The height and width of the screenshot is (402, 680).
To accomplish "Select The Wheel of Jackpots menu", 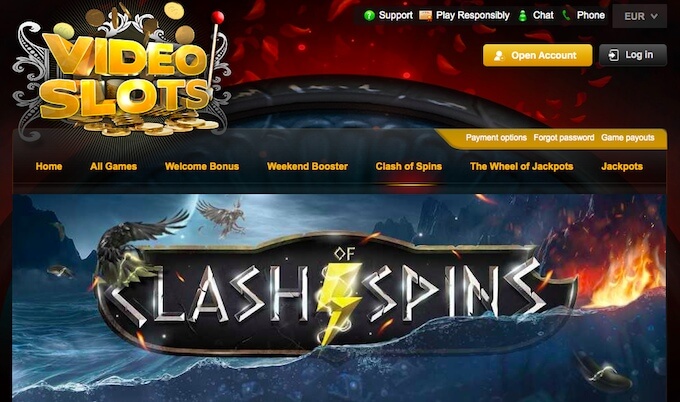I will click(521, 167).
